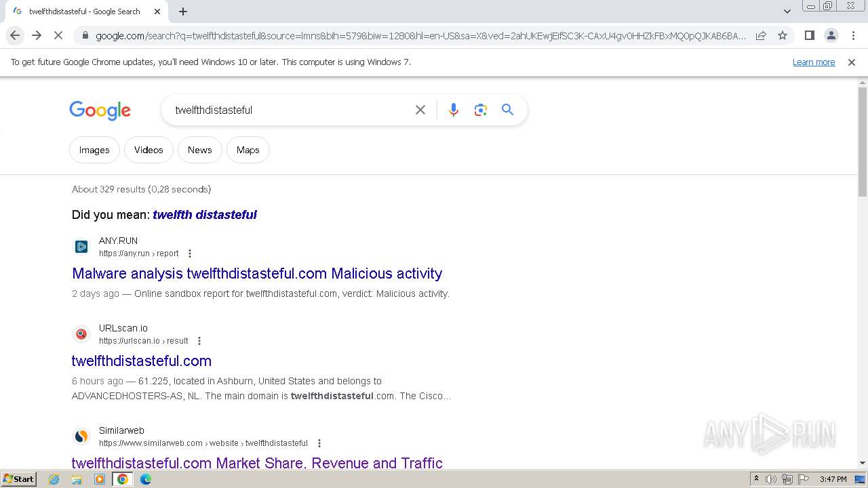
Task: Launch Internet Explorer from taskbar
Action: pyautogui.click(x=54, y=479)
